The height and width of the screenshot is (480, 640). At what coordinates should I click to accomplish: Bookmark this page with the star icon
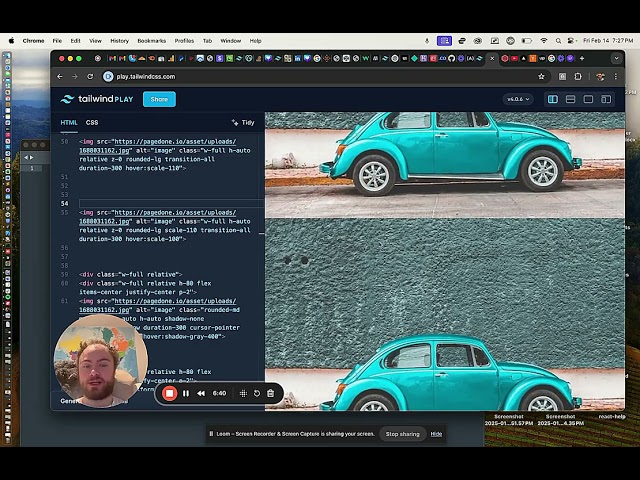tap(541, 76)
